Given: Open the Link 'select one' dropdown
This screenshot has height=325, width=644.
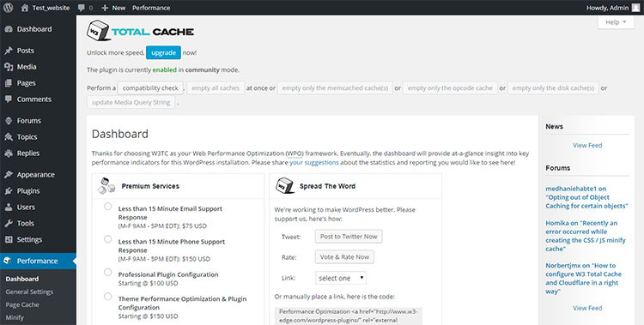Looking at the screenshot, I should [x=341, y=278].
